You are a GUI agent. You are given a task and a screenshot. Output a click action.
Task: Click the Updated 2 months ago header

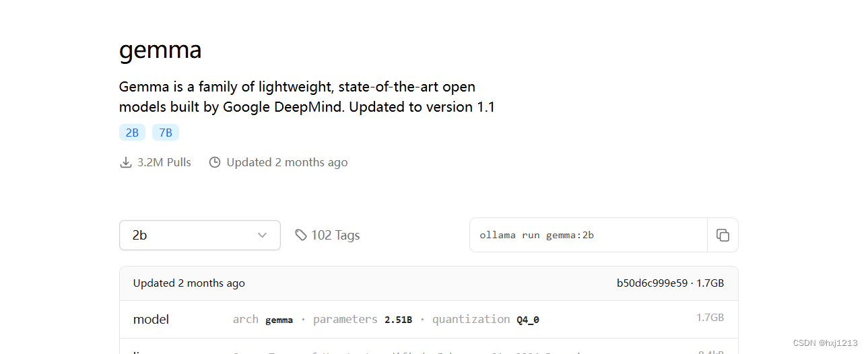(x=189, y=283)
